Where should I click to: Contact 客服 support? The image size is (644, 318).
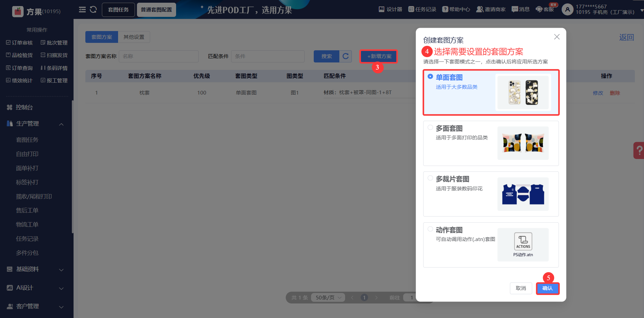pos(545,9)
